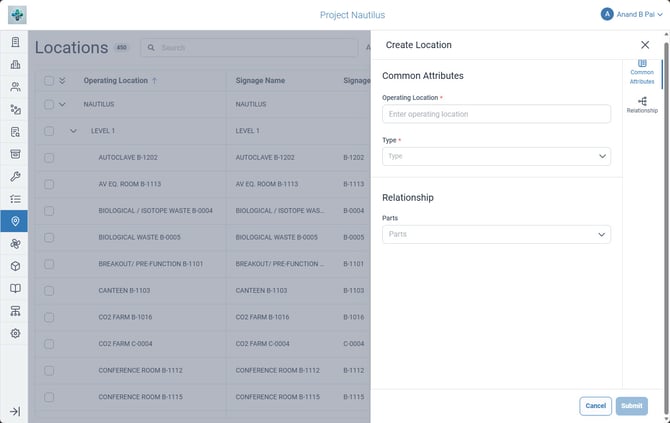The image size is (670, 423).
Task: Open the buildings icon in left sidebar
Action: pos(15,65)
